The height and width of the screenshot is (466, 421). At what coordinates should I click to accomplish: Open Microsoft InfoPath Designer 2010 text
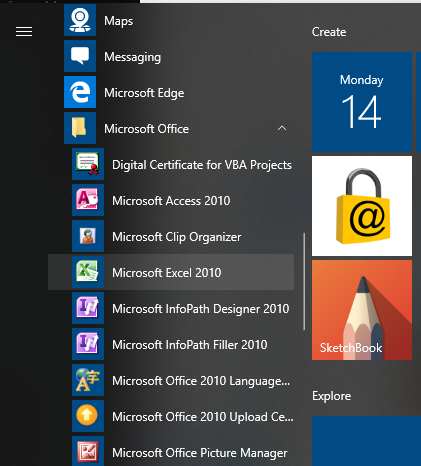[200, 309]
